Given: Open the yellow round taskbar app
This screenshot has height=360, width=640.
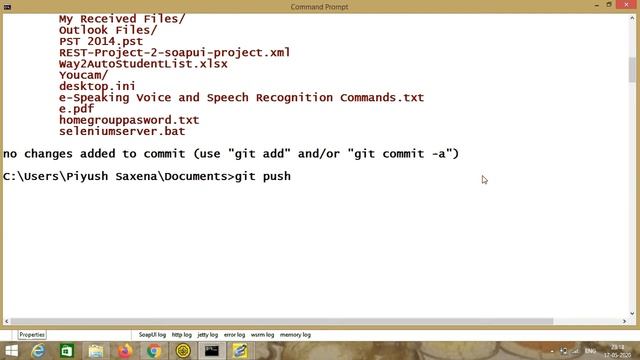Looking at the screenshot, I should (183, 351).
